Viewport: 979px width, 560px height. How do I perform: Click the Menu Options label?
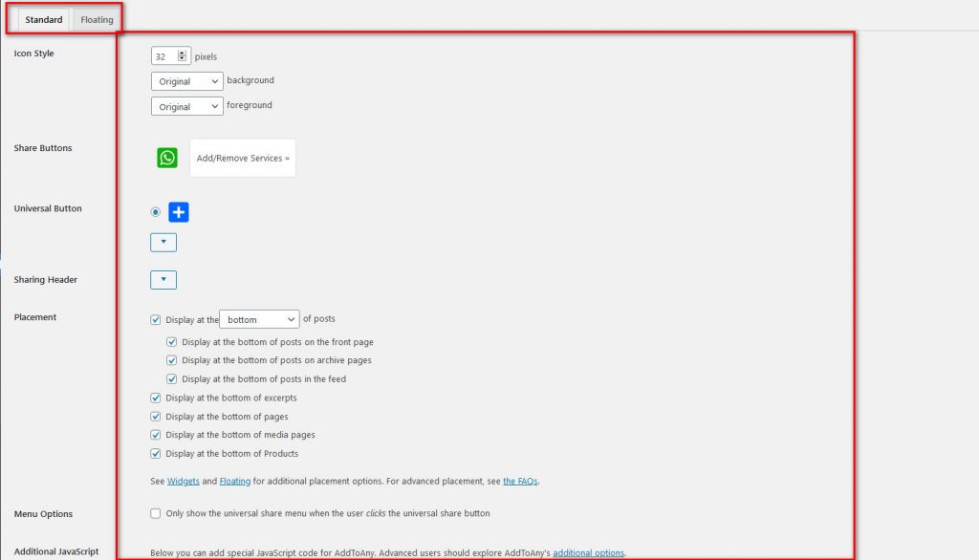[43, 514]
